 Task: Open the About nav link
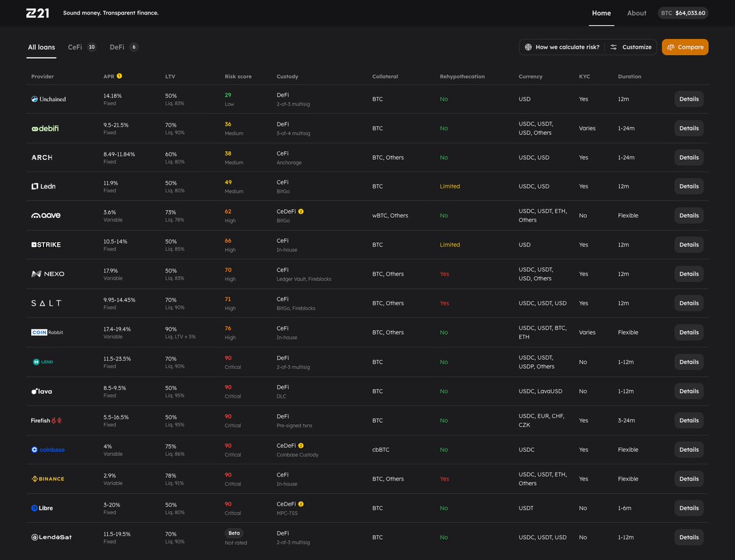point(637,13)
